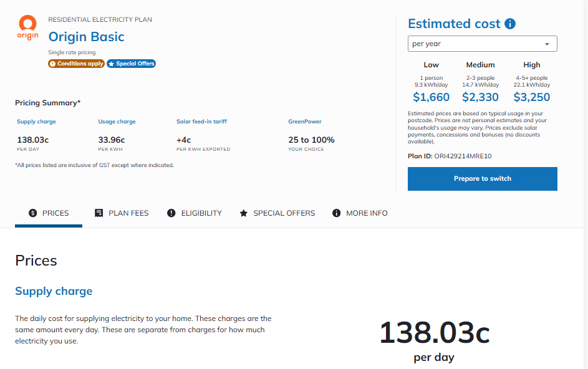Click the Solar feed-in tariff heading
The height and width of the screenshot is (369, 588).
point(202,122)
